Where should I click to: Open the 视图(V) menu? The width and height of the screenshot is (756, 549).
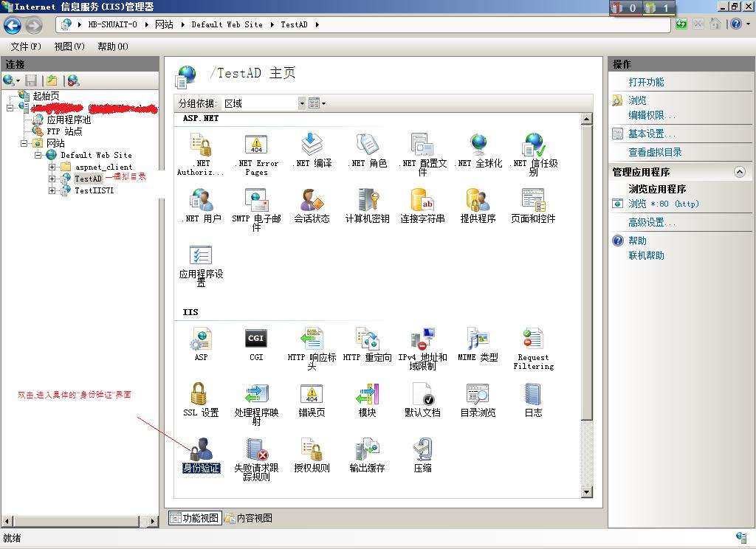[x=69, y=46]
